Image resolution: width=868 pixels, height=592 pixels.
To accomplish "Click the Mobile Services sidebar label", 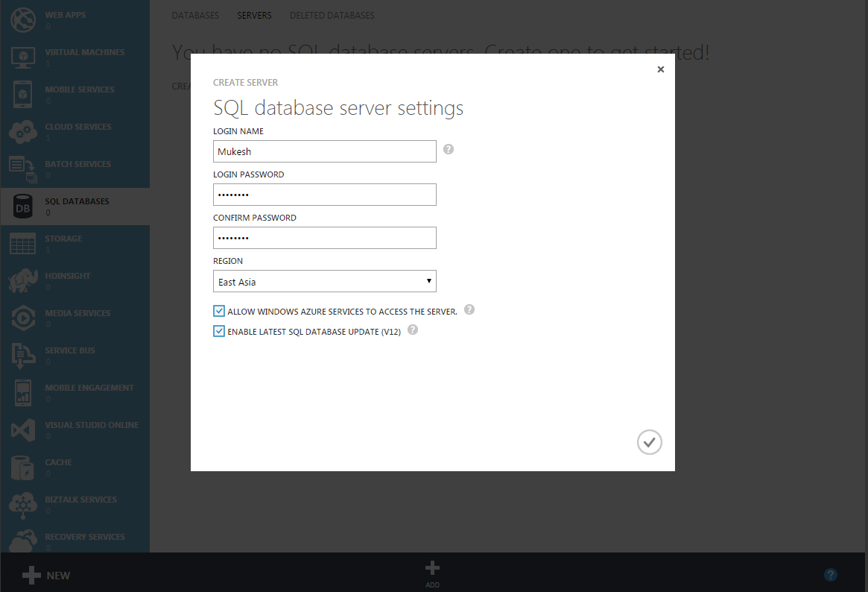I will pos(80,89).
